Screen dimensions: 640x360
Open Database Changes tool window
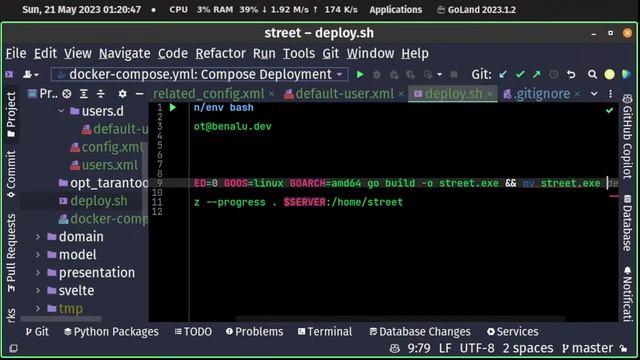click(420, 332)
